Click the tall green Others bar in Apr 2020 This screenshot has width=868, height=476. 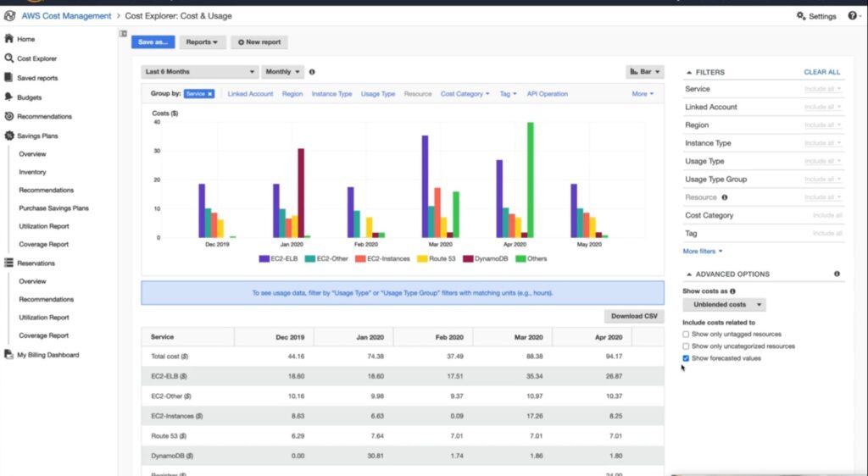tap(531, 180)
